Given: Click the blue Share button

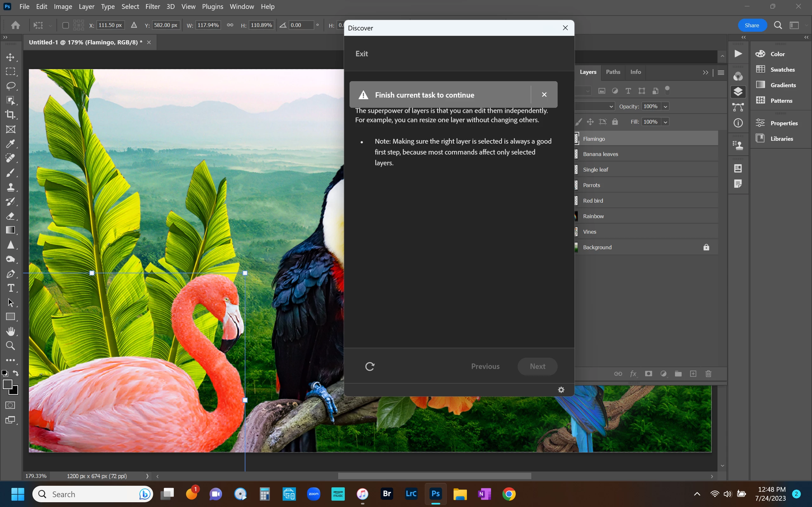Looking at the screenshot, I should click(x=752, y=25).
